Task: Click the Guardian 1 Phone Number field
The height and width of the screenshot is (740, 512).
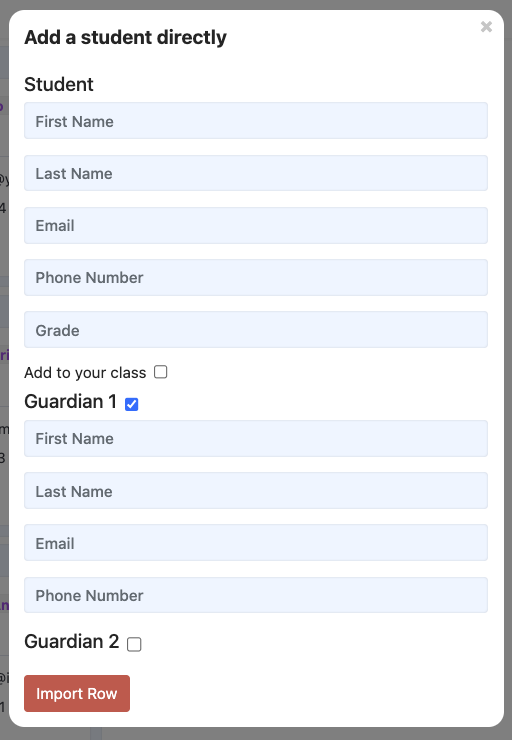Action: (x=256, y=595)
